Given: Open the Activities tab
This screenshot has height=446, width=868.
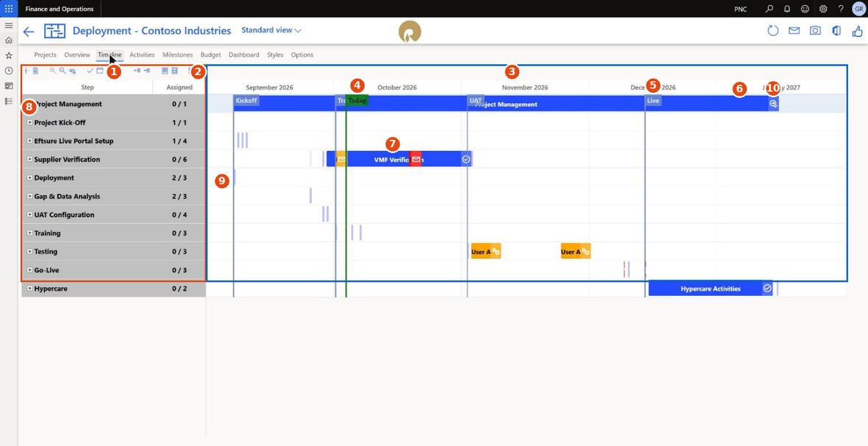Looking at the screenshot, I should [x=142, y=55].
